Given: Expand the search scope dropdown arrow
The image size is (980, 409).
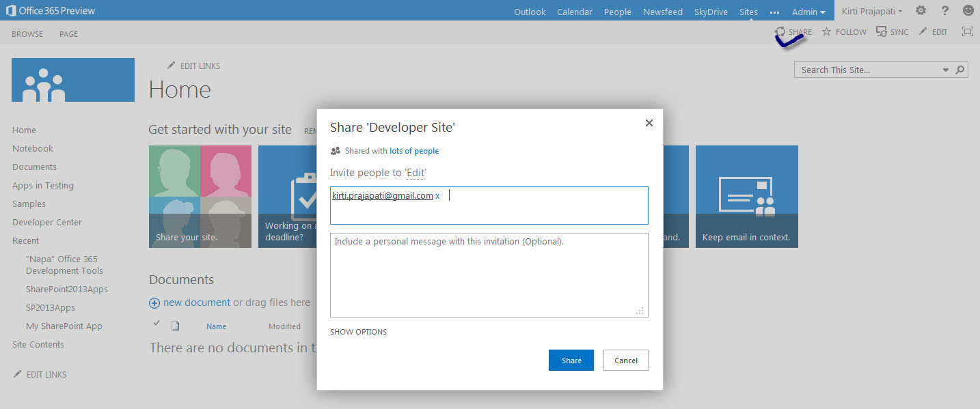Looking at the screenshot, I should coord(946,70).
